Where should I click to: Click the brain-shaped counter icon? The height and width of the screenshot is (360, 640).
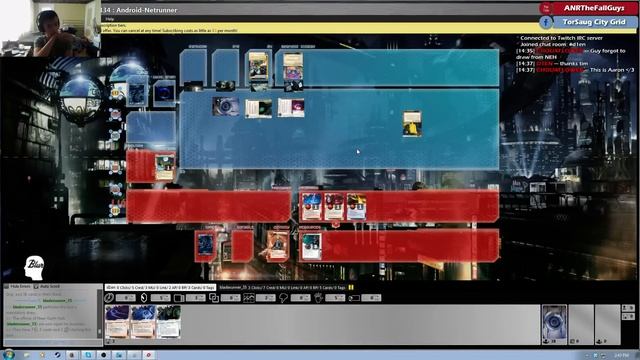[x=283, y=298]
